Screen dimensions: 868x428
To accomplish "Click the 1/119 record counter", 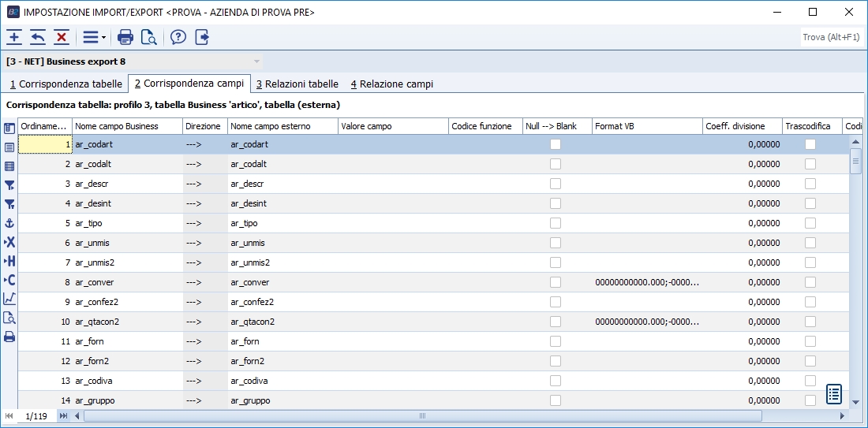I will coord(36,416).
